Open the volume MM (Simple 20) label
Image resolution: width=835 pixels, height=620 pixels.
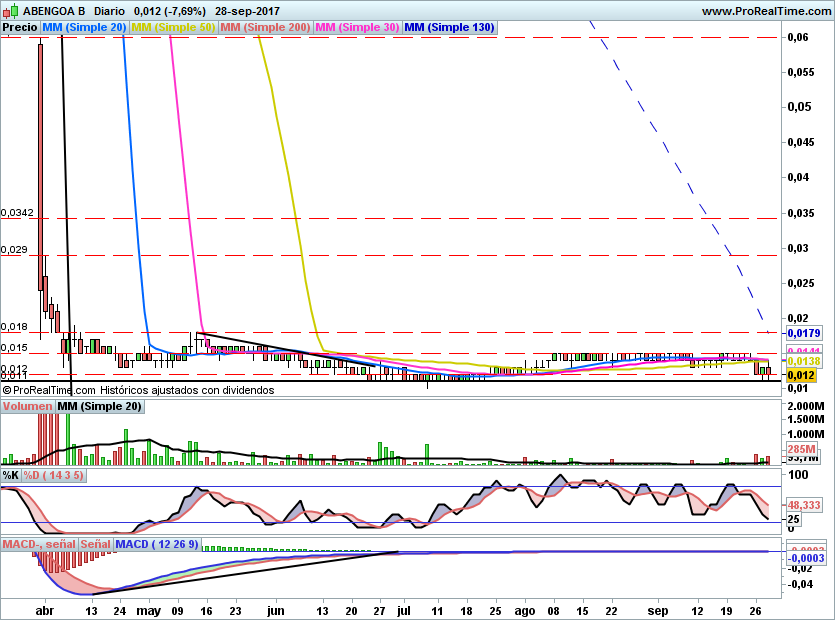coord(99,406)
